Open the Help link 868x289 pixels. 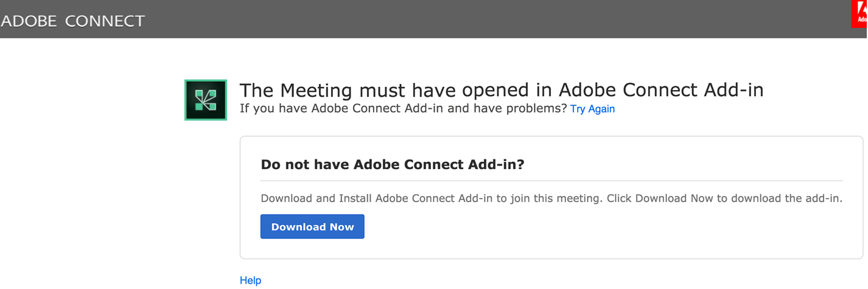point(250,280)
